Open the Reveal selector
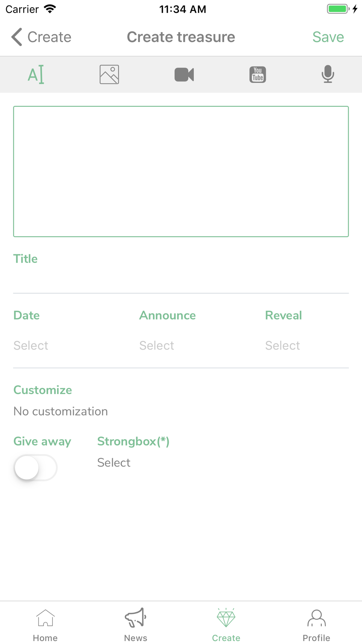362x644 pixels. point(283,346)
